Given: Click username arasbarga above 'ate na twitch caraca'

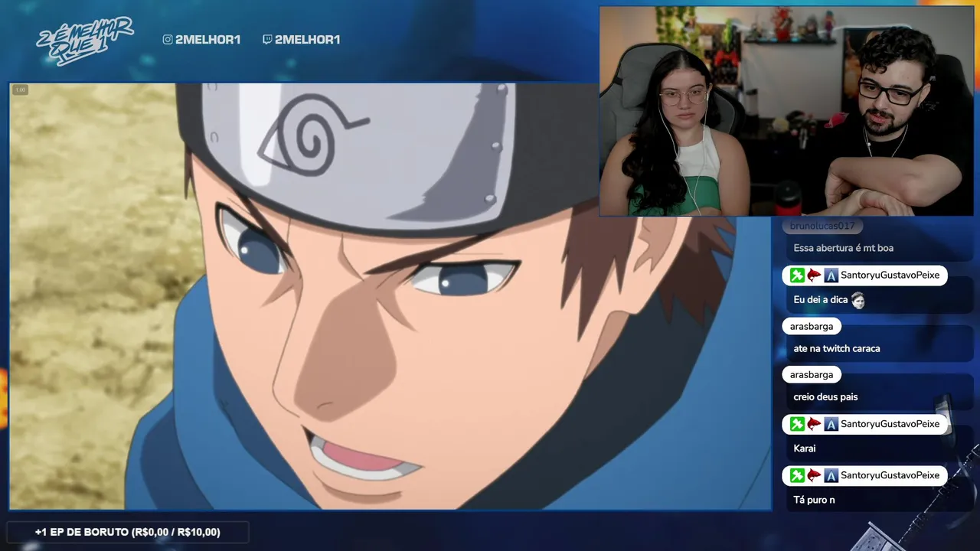Looking at the screenshot, I should click(x=812, y=327).
